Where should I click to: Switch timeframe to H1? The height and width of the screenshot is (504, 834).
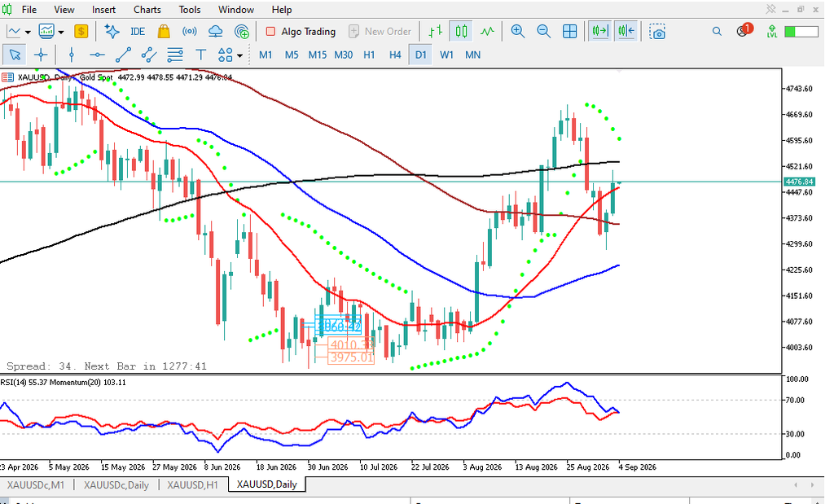[369, 55]
